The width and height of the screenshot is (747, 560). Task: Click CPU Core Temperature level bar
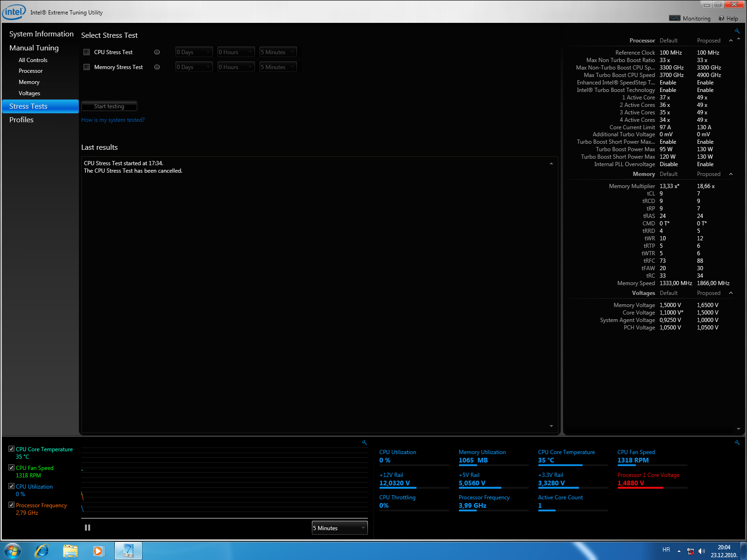point(573,465)
